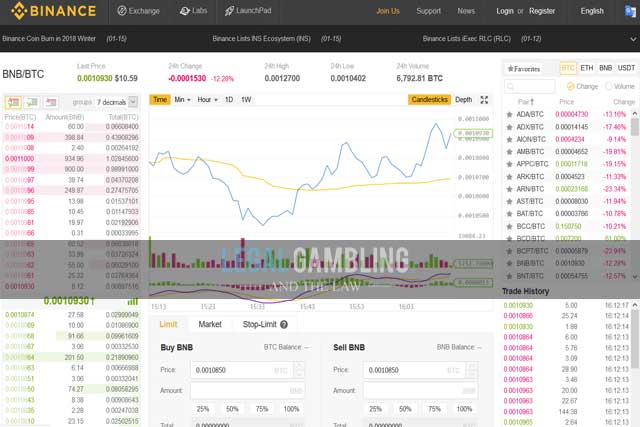
Task: Open Binance Coin Burn in 2018 Winter announcement
Action: click(49, 39)
